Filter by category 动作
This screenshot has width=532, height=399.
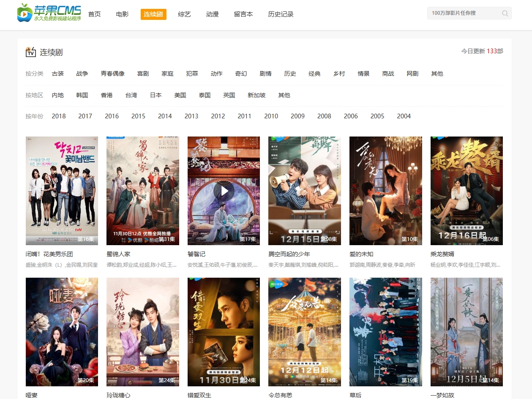click(217, 74)
